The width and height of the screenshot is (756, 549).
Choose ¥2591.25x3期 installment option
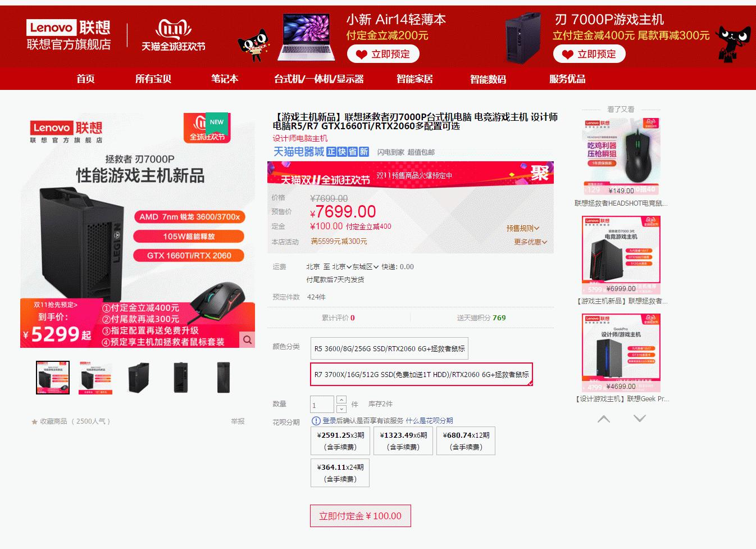point(341,441)
